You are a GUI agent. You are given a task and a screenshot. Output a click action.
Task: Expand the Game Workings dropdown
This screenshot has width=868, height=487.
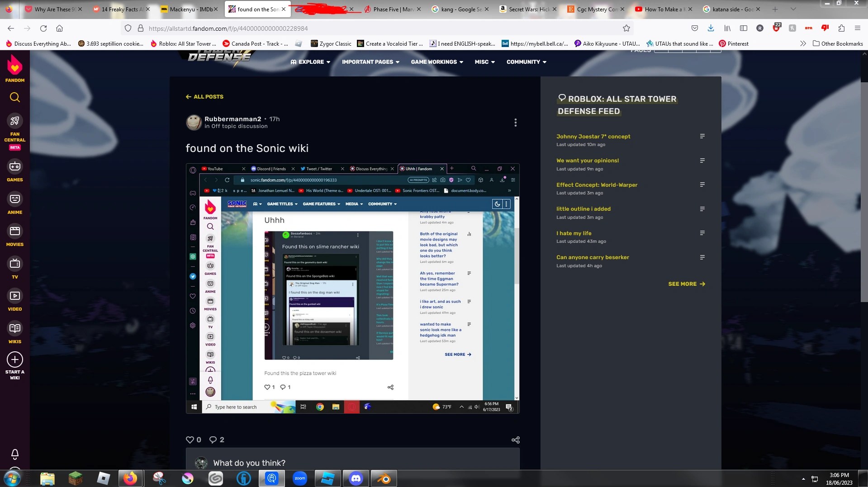point(437,62)
